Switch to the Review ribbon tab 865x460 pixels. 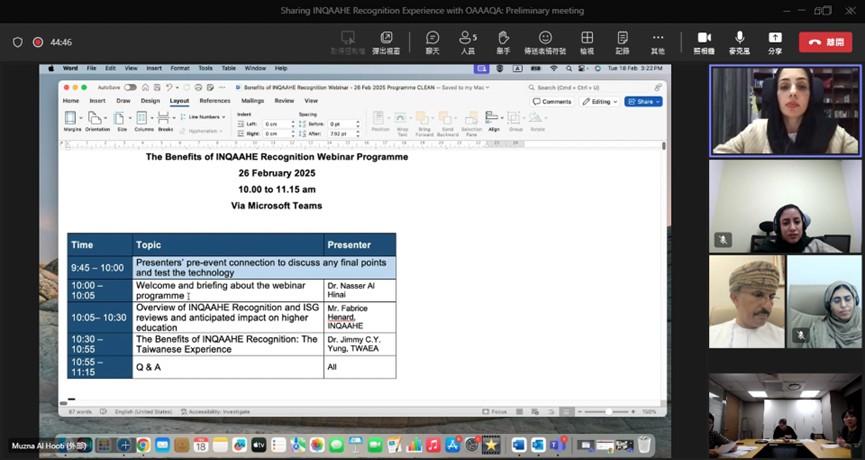tap(284, 101)
